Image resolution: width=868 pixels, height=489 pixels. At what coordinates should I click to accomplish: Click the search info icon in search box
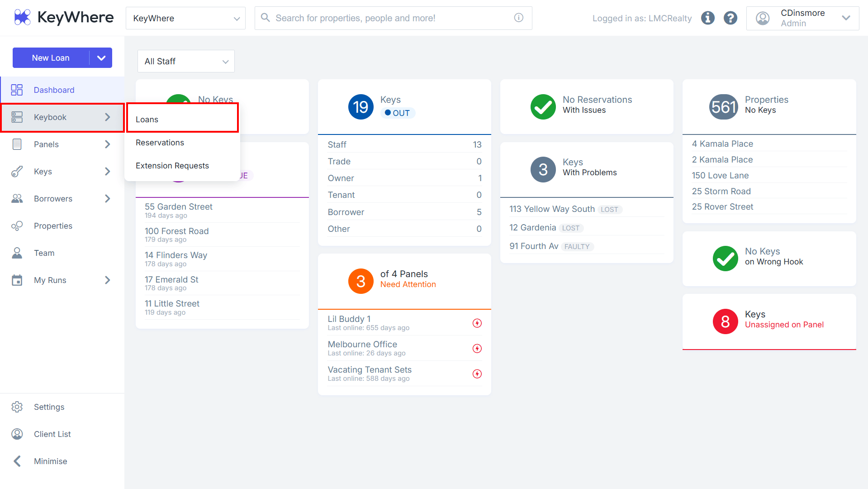pos(519,18)
